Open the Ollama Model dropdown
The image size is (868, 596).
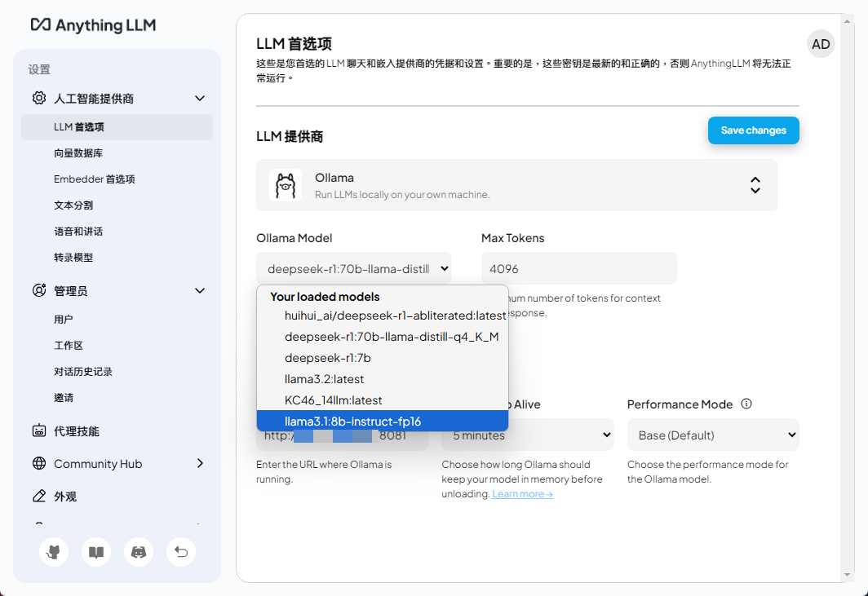coord(354,268)
